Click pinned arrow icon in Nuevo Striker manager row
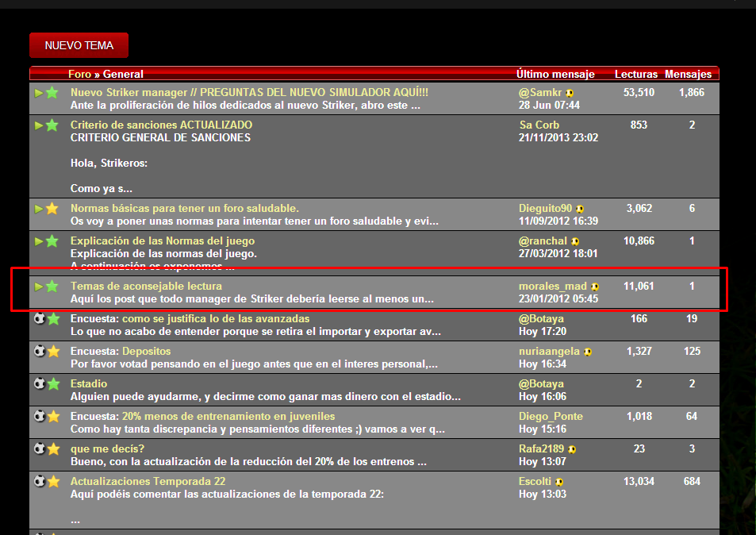 pos(39,93)
